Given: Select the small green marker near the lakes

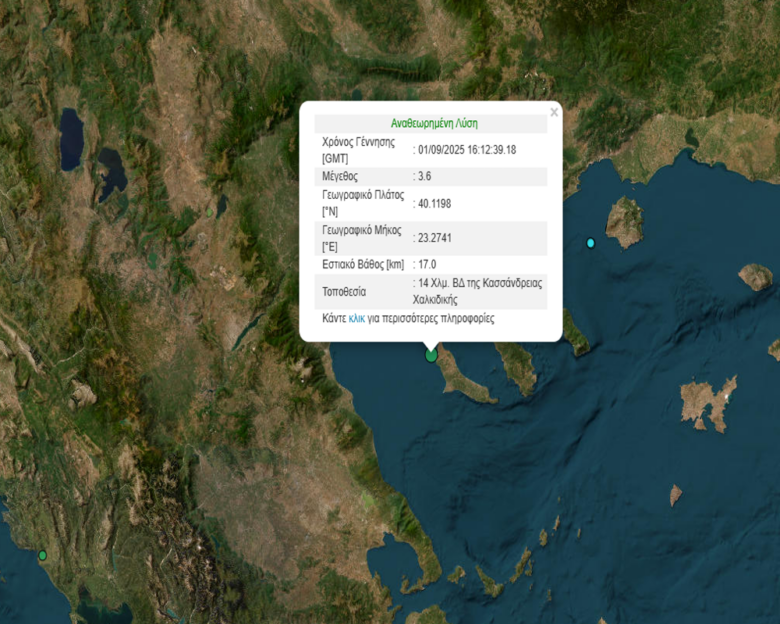Looking at the screenshot, I should pos(209,212).
